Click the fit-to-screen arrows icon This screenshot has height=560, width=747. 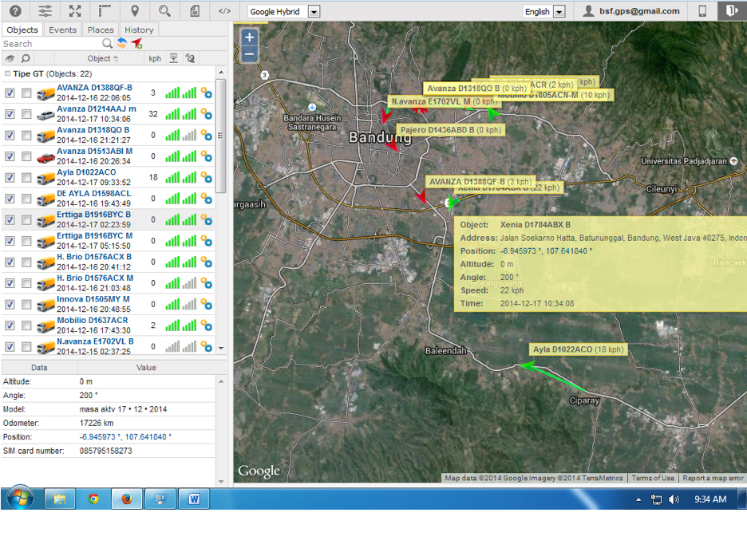click(75, 10)
